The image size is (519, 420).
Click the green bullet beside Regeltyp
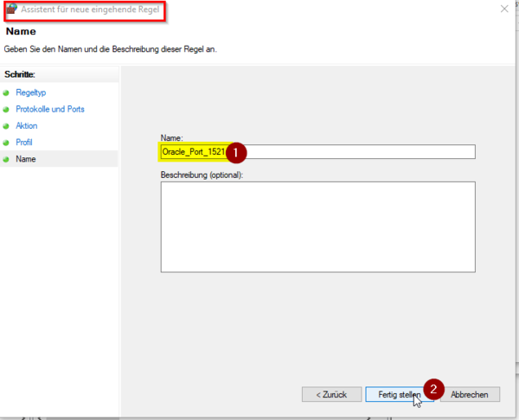tap(6, 93)
